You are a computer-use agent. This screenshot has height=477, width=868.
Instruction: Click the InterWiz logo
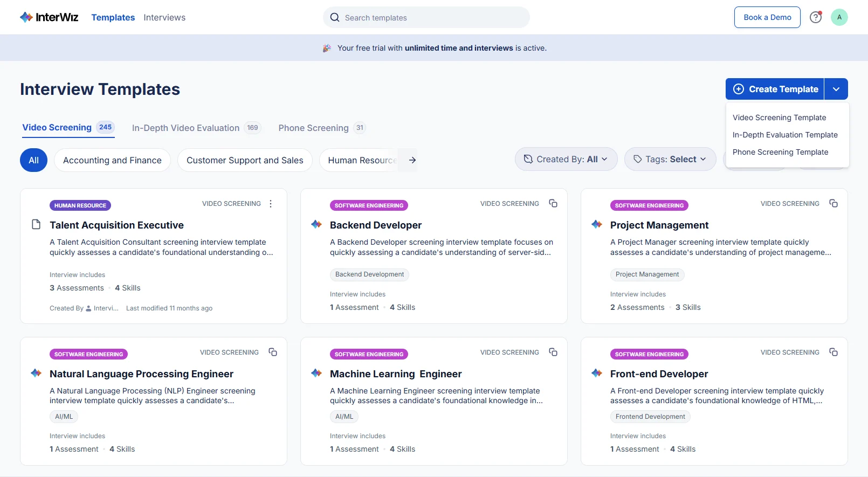point(49,17)
